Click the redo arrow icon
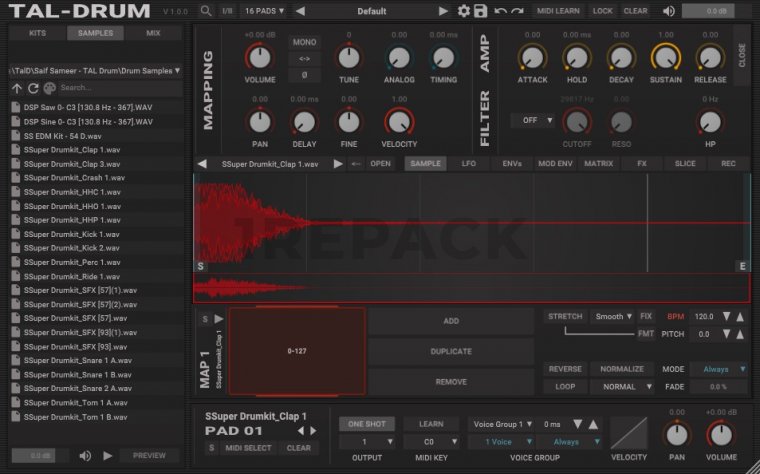The image size is (760, 474). click(516, 11)
